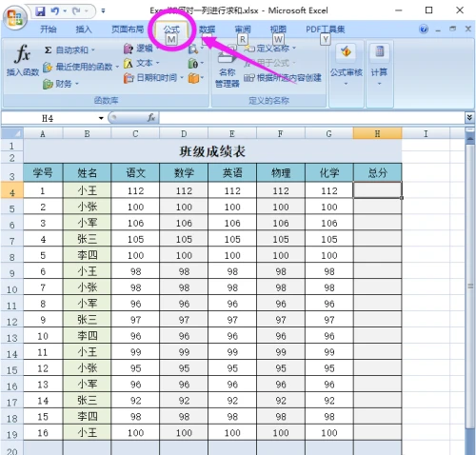Click the 化学 header cell
Screen dimensions: 476x455
click(329, 173)
